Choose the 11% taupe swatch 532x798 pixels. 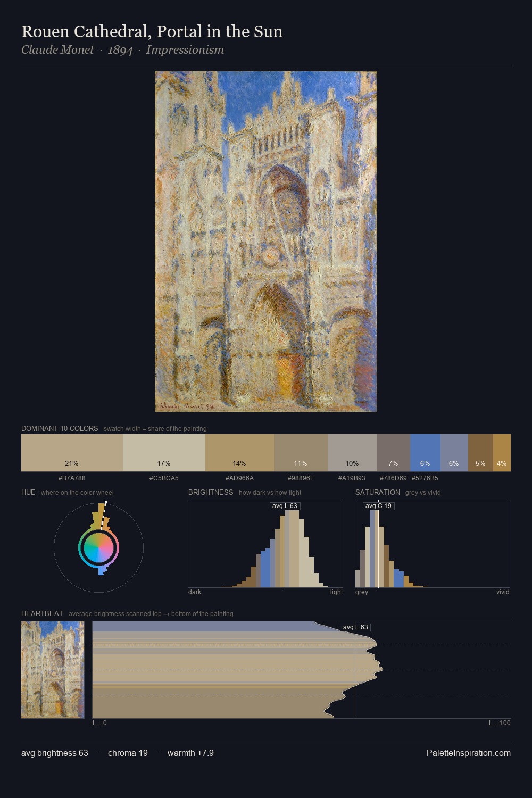tap(301, 453)
